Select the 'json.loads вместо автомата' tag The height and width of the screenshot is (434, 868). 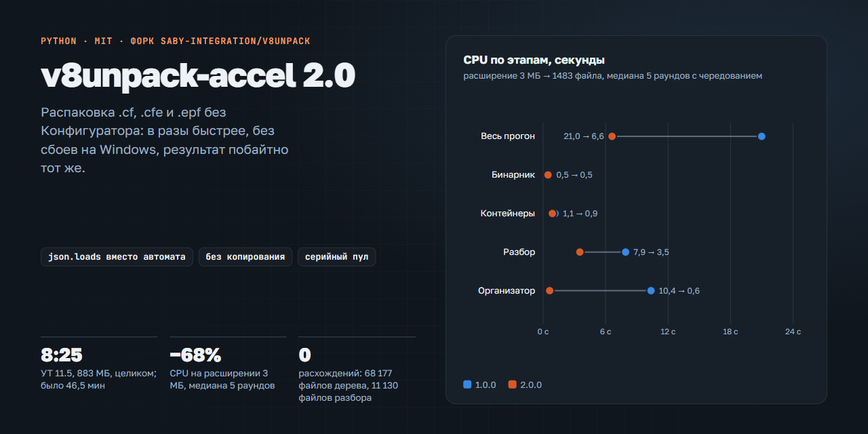pos(117,257)
